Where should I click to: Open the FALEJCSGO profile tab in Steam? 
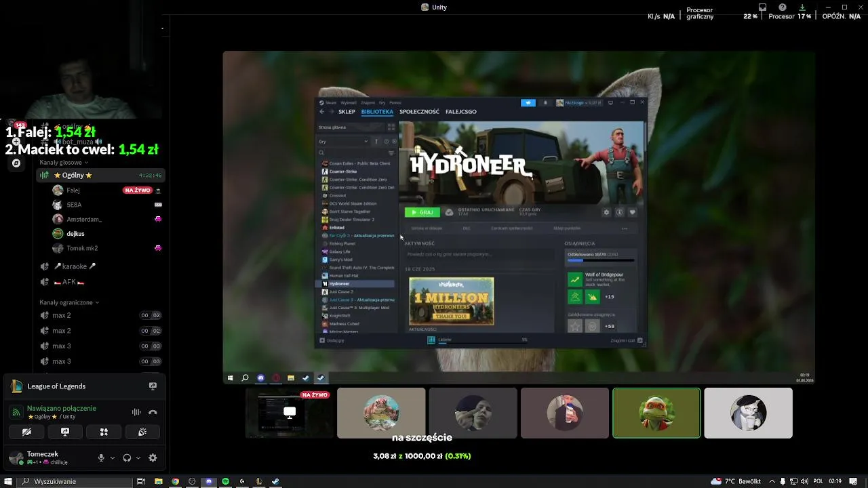461,112
